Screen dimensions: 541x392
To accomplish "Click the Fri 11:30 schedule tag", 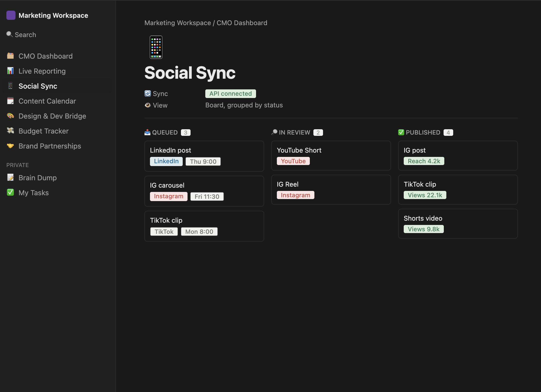I will click(207, 197).
